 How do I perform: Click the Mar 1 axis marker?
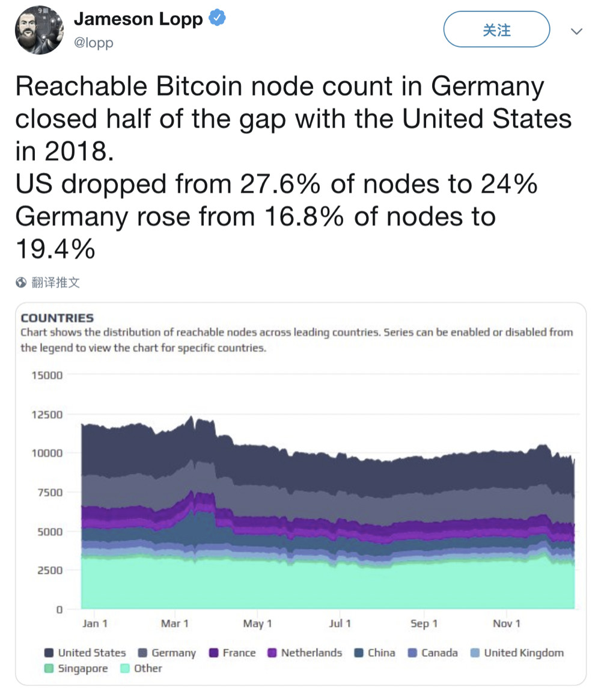(x=174, y=623)
